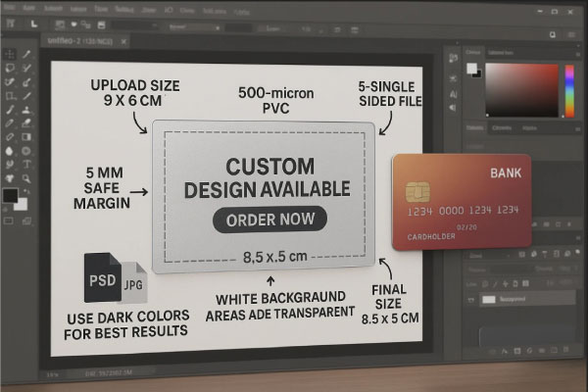Click the ORDER NOW button
Screen dimensions: 588x392
coord(269,220)
